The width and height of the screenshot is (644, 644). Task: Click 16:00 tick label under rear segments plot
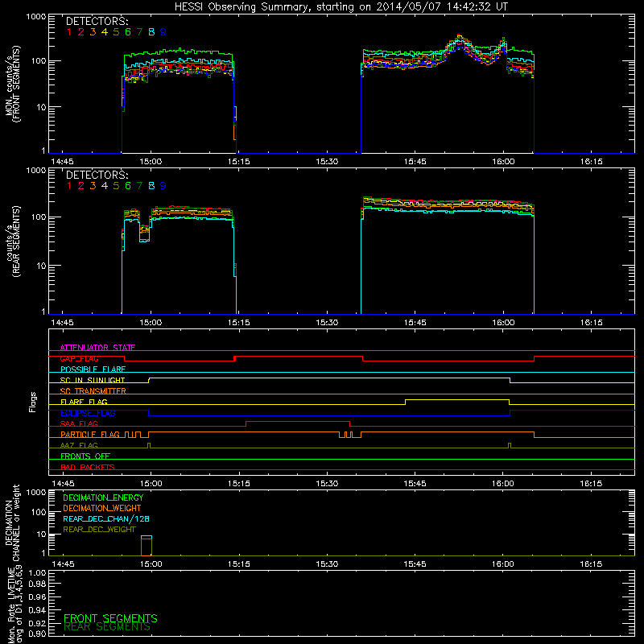click(502, 323)
